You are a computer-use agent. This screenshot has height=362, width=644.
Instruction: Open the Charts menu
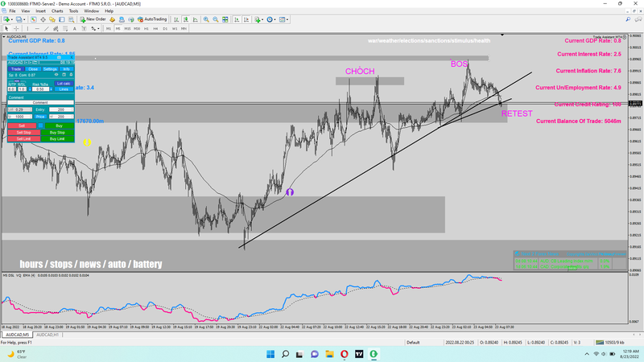point(57,11)
